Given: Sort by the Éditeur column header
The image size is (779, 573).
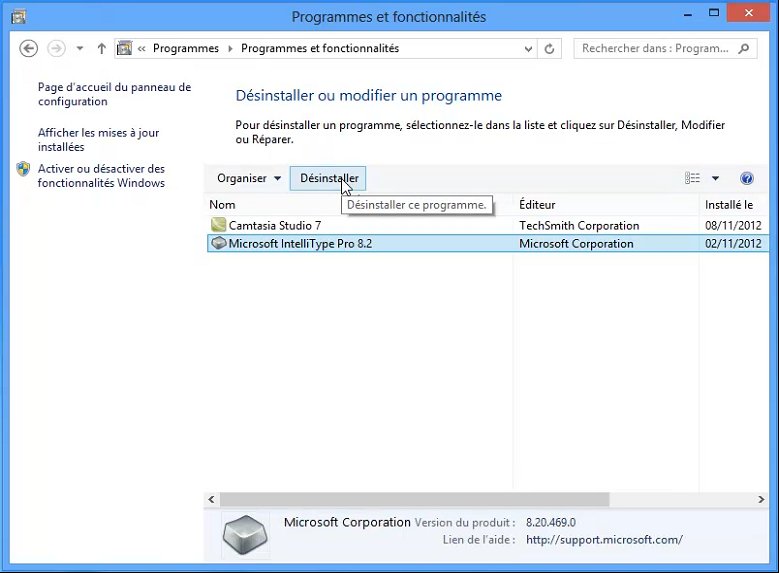Looking at the screenshot, I should pos(537,204).
